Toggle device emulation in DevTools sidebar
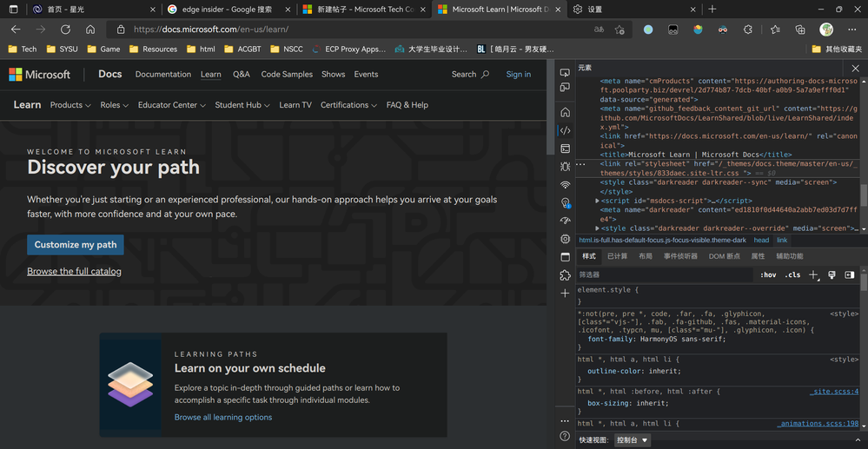Screen dimensions: 868x449 565,88
